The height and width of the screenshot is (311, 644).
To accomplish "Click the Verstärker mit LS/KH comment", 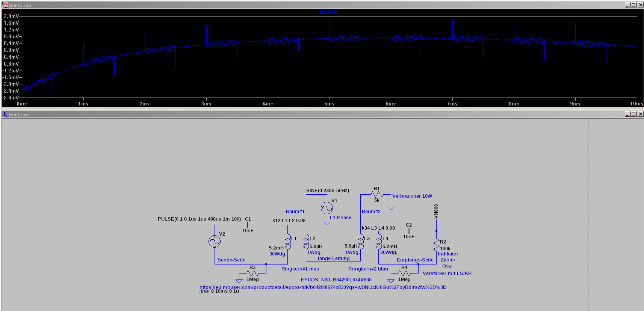I will tap(447, 273).
